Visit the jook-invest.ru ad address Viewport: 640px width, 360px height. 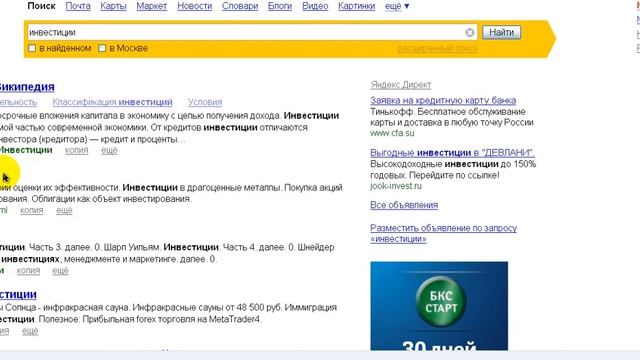click(x=396, y=186)
